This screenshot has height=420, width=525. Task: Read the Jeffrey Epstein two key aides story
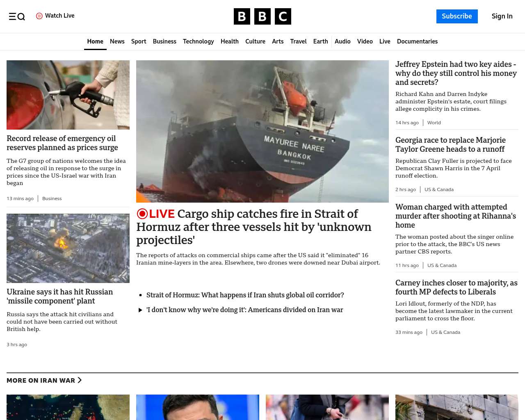click(456, 73)
